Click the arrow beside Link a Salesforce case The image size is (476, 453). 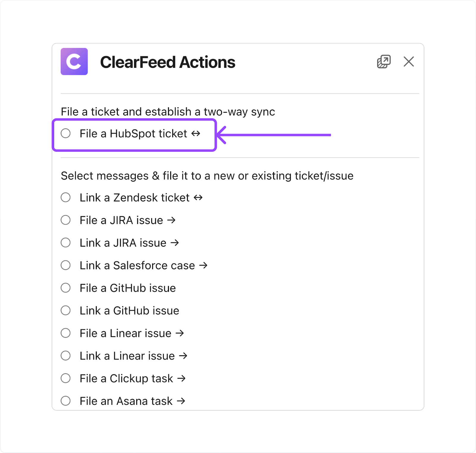pyautogui.click(x=204, y=265)
